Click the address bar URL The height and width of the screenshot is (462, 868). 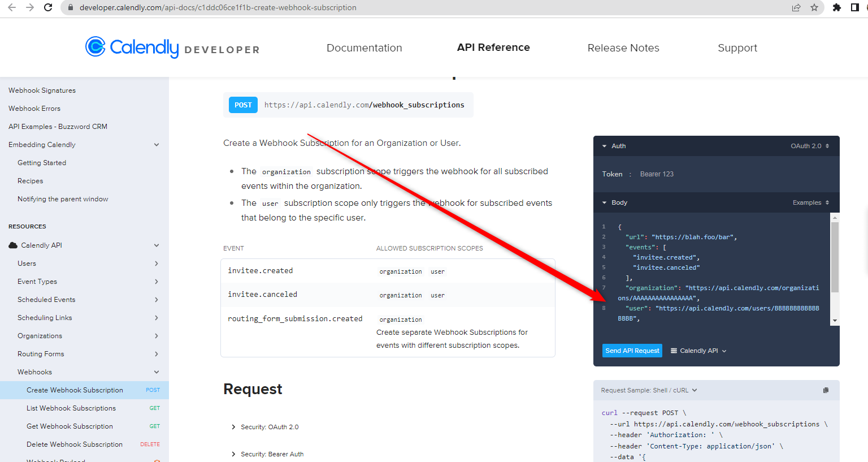coord(218,8)
